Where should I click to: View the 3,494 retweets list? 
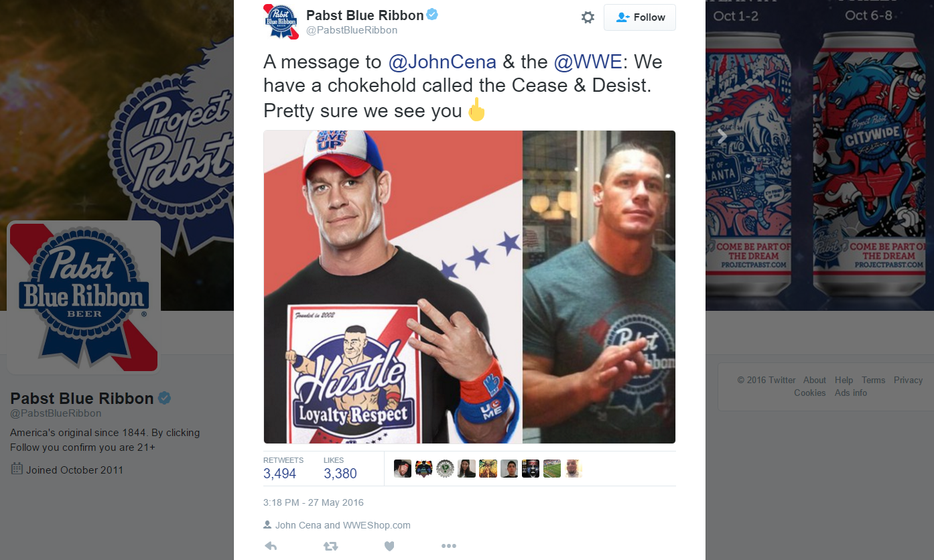click(x=281, y=468)
